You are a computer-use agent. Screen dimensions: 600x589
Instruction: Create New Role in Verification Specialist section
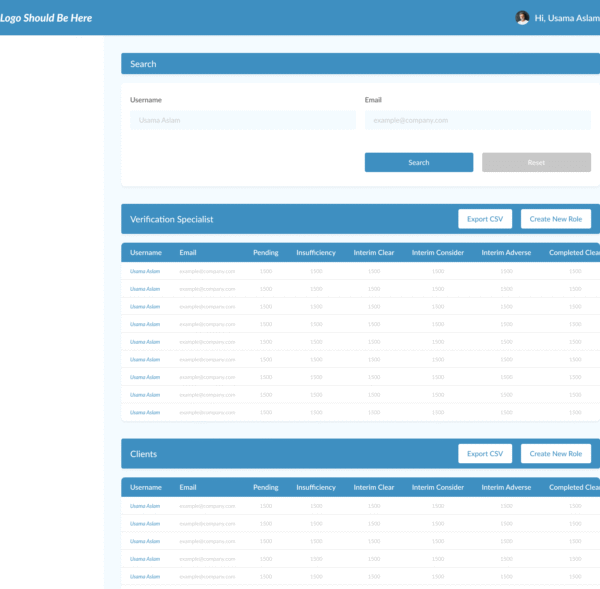coord(555,219)
